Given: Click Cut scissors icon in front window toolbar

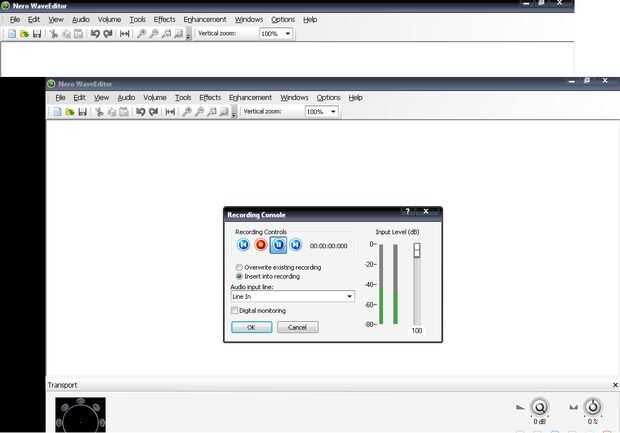Looking at the screenshot, I should coord(99,112).
